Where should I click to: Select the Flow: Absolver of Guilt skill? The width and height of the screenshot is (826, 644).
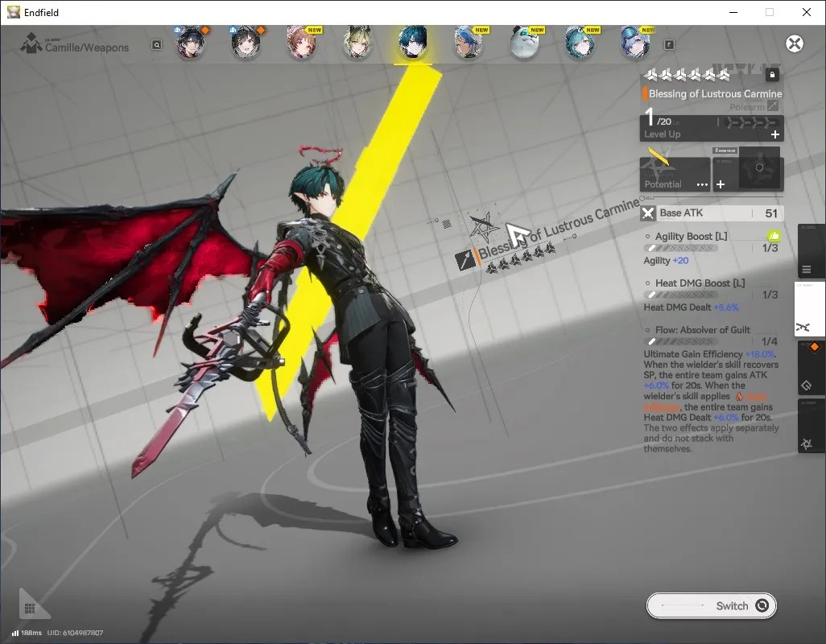[702, 330]
